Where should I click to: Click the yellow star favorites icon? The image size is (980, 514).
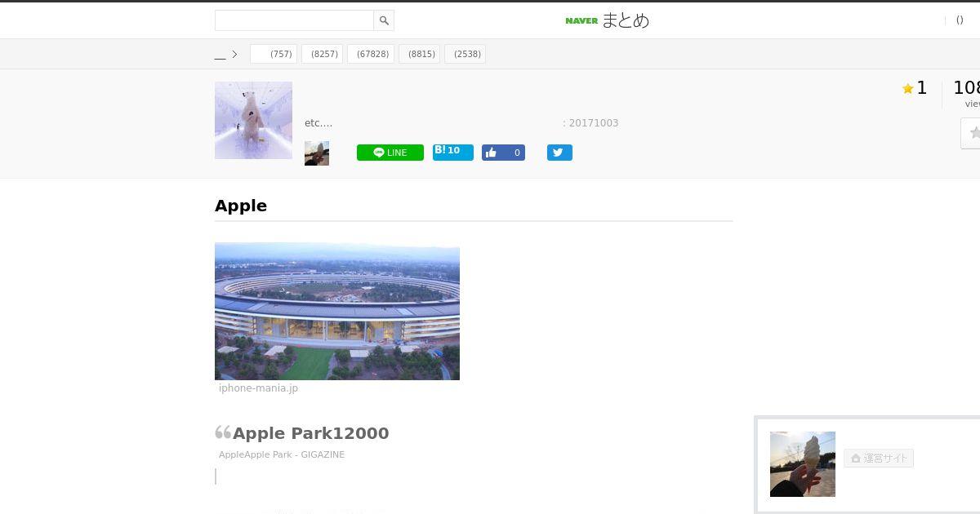coord(907,89)
